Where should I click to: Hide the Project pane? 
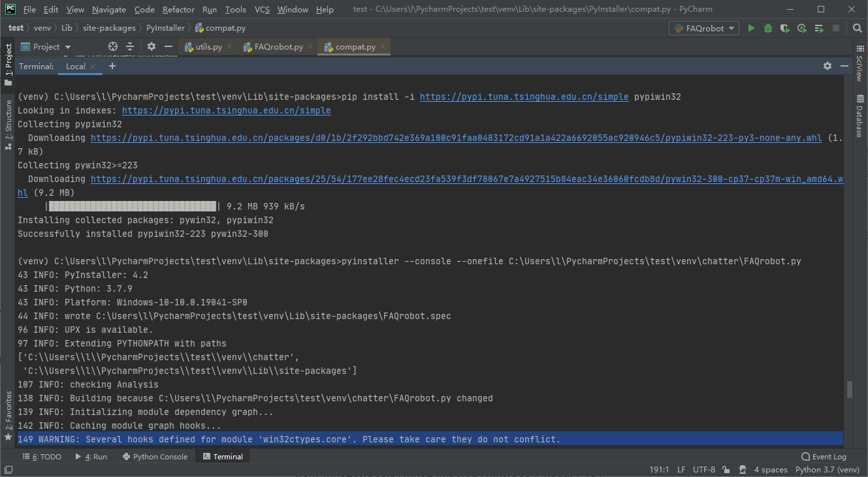pos(169,46)
